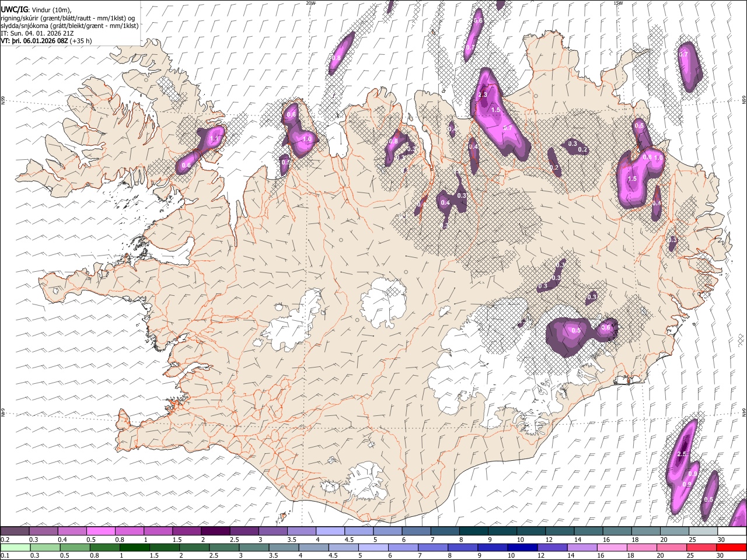Pick the darkest green 1 swatch, lower legend row

pyautogui.click(x=135, y=547)
